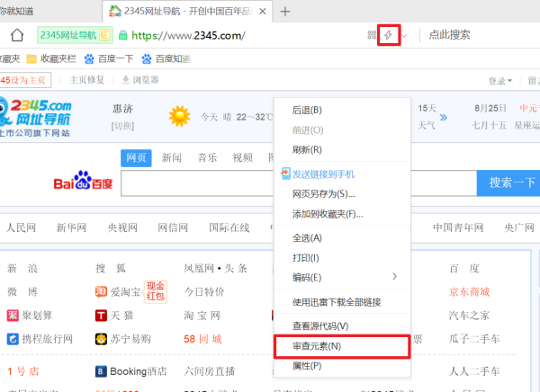540x392 pixels.
Task: Open the 58同城 link
Action: [x=202, y=339]
